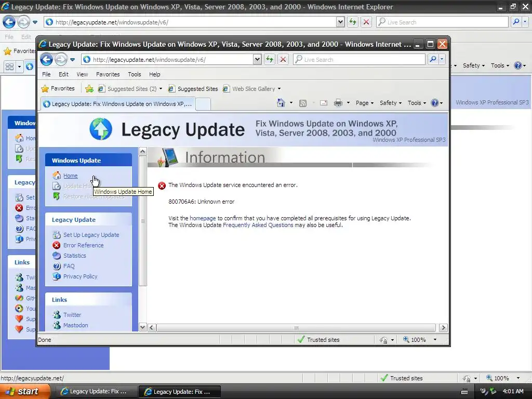Click red error icon next to Error Reference
Viewport: 532px width, 399px height.
(57, 245)
